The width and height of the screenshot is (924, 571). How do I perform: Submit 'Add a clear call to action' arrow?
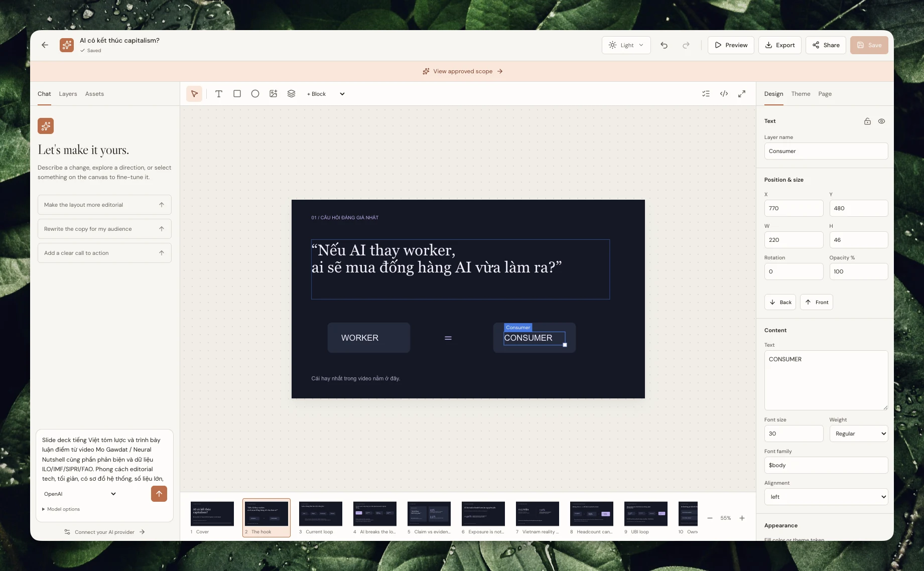pos(162,253)
